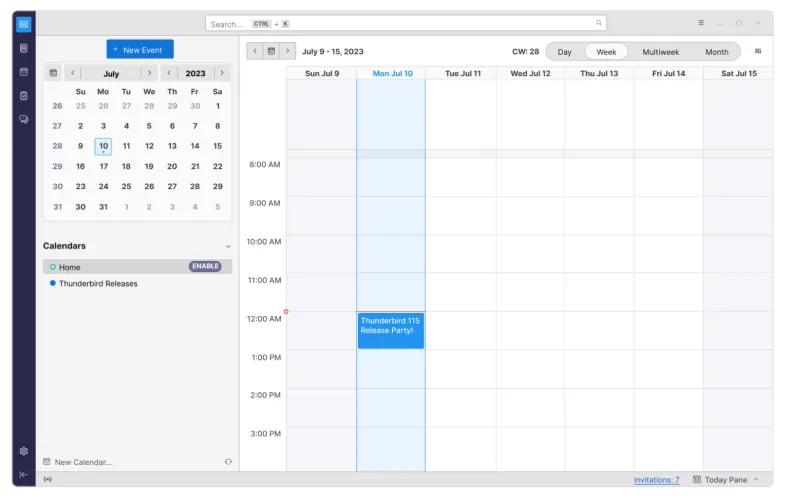
Task: Go to next month in mini calendar
Action: 148,73
